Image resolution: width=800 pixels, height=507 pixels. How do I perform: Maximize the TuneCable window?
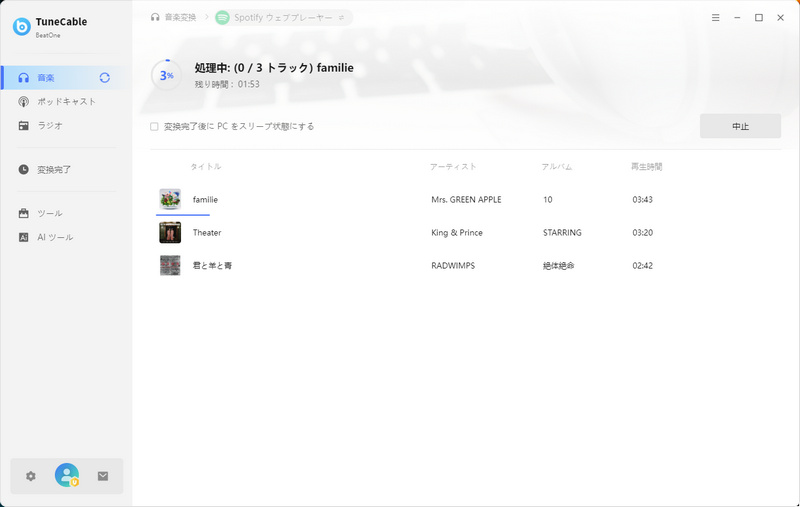click(759, 17)
